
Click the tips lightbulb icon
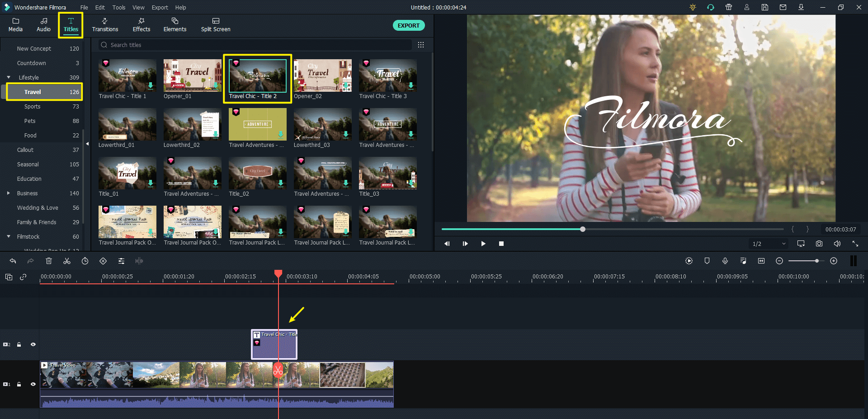(x=693, y=7)
